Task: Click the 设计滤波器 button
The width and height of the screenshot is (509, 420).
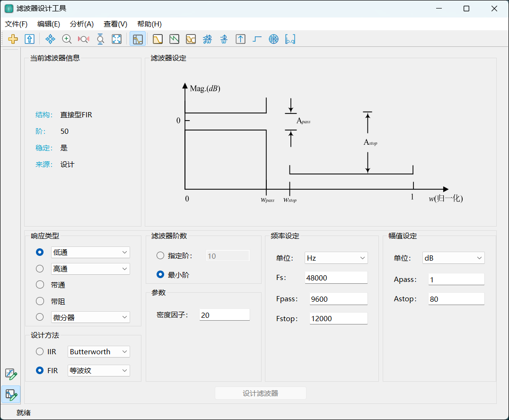Action: tap(260, 393)
